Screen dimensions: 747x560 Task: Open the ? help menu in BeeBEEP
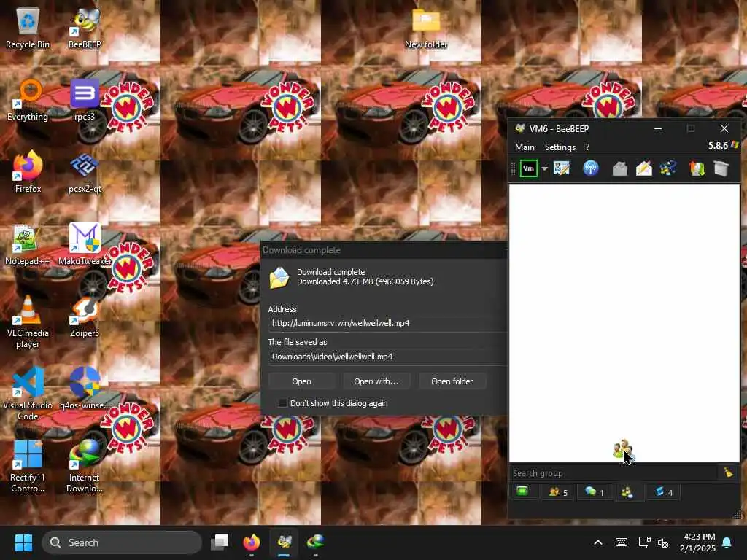click(x=587, y=147)
